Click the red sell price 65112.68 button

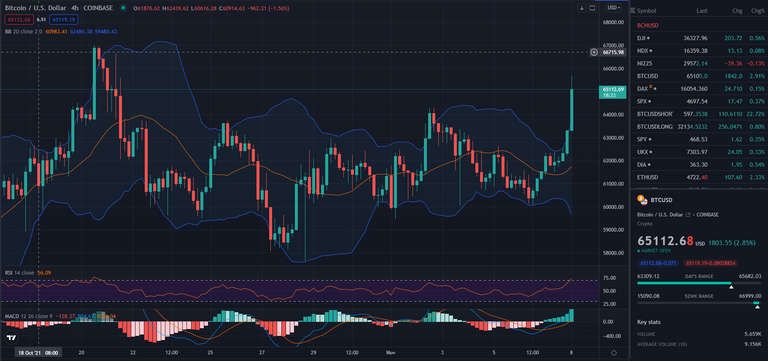tap(18, 20)
